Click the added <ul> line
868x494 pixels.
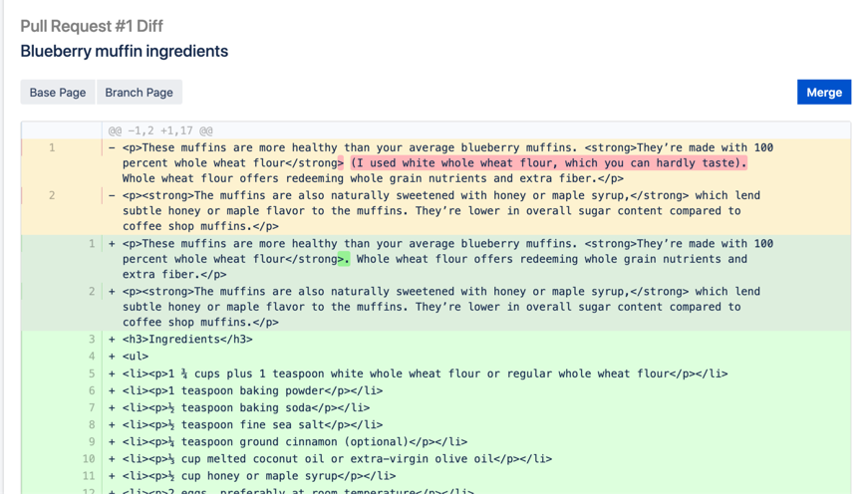click(136, 357)
